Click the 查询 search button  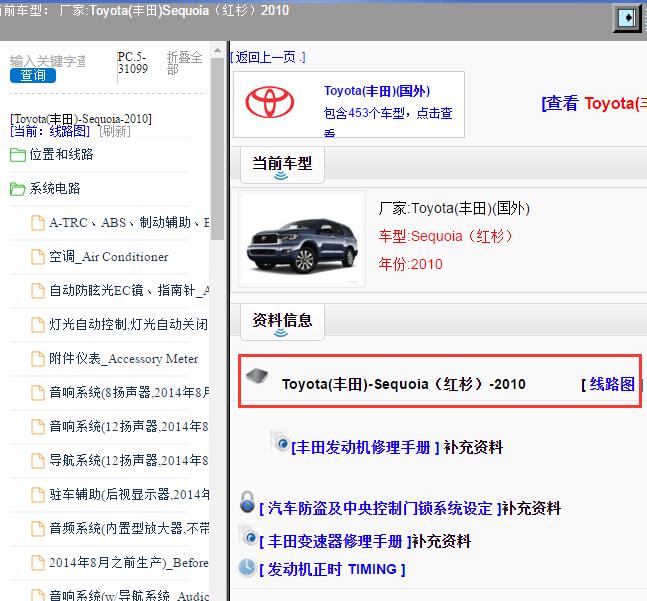click(33, 75)
